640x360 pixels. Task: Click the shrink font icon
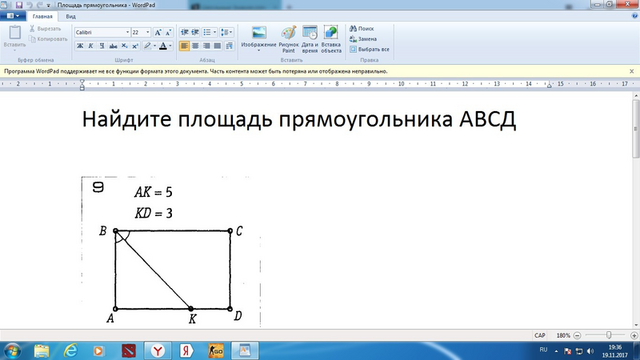169,32
